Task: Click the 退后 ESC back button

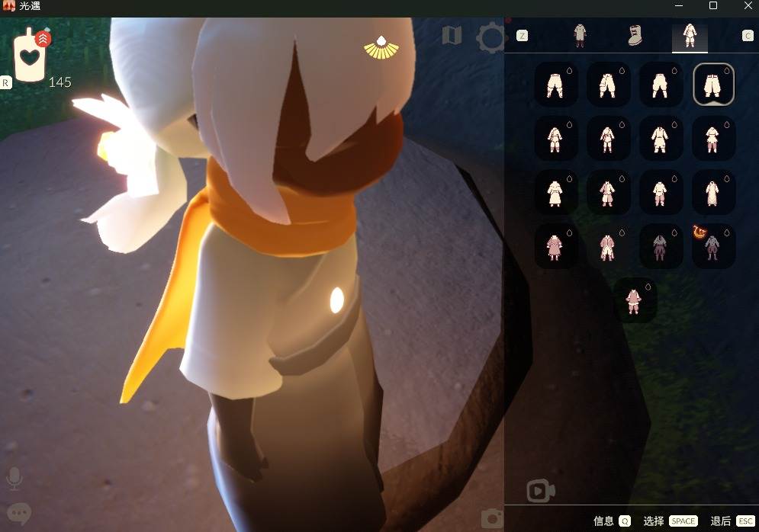Action: (732, 521)
